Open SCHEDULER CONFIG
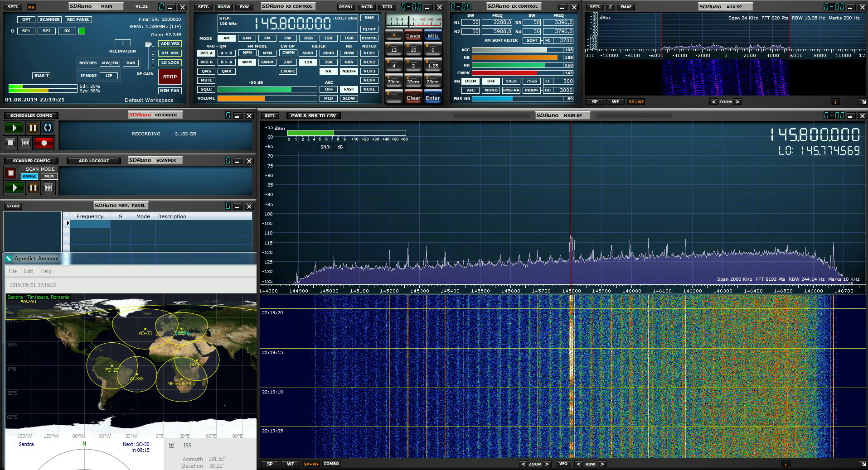 [31, 115]
